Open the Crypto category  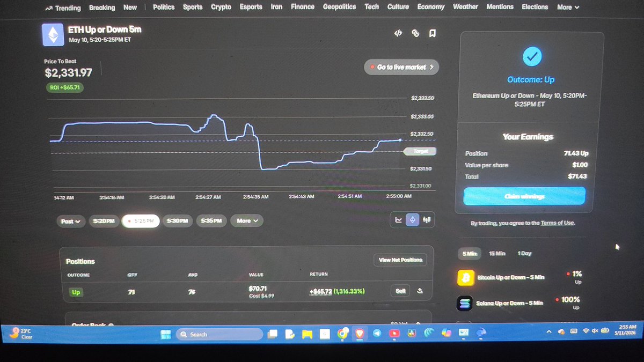pyautogui.click(x=221, y=7)
